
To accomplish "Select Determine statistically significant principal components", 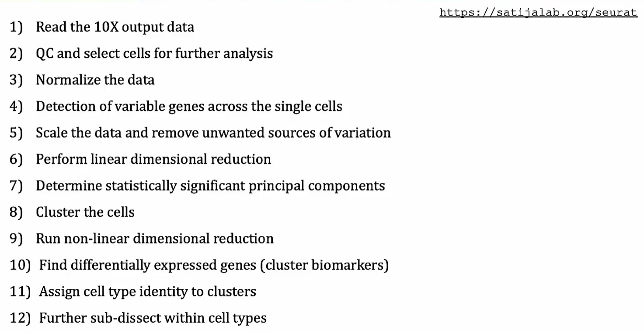I will coord(210,186).
